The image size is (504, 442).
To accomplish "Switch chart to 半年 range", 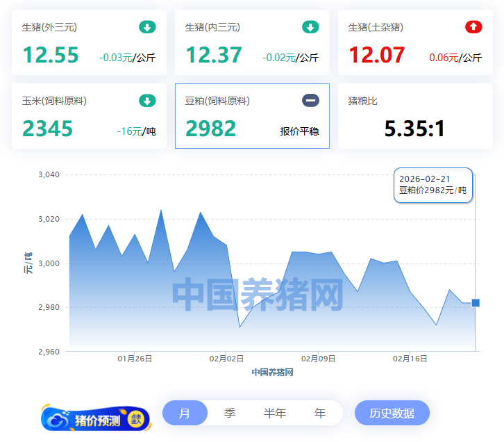I will 275,413.
